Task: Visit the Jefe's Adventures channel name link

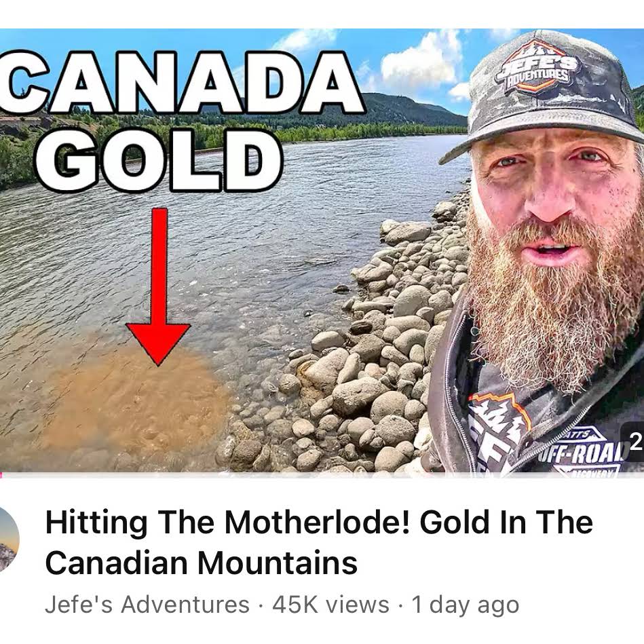Action: pyautogui.click(x=147, y=605)
